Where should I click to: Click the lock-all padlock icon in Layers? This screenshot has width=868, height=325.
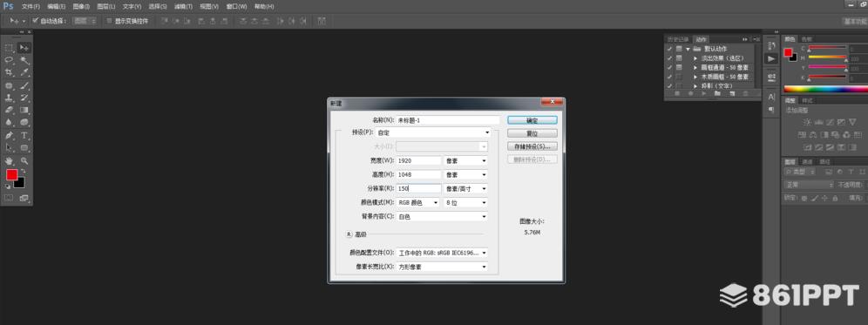[x=835, y=198]
